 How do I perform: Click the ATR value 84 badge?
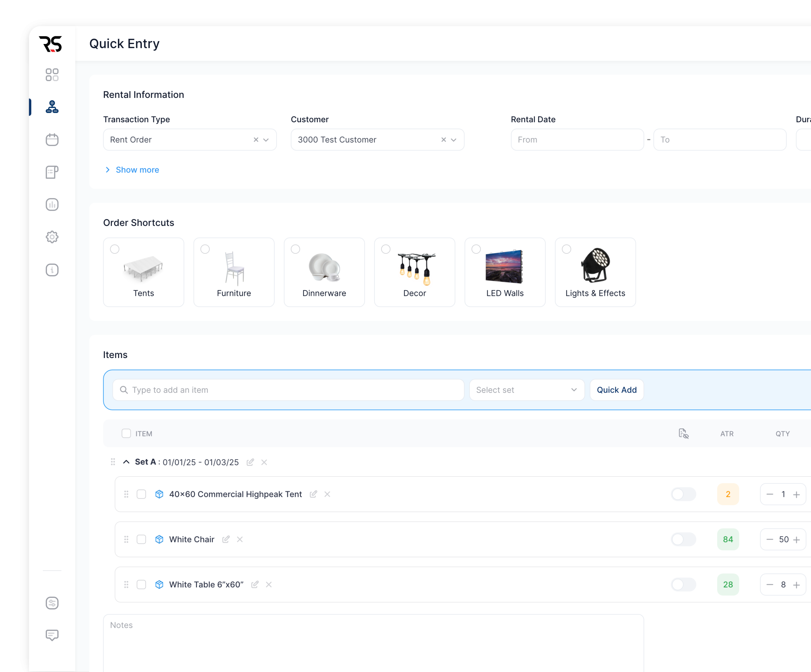click(728, 539)
